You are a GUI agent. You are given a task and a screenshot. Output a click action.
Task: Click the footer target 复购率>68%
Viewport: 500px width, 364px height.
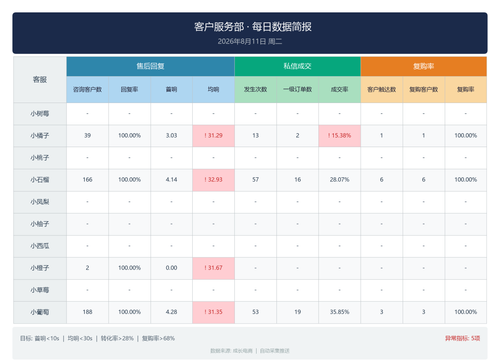[x=158, y=338]
